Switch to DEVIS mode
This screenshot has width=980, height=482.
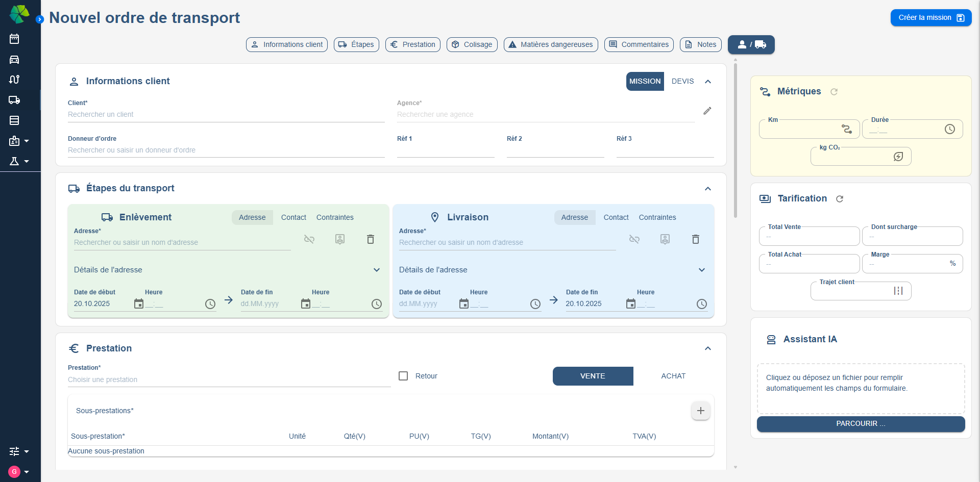click(682, 81)
